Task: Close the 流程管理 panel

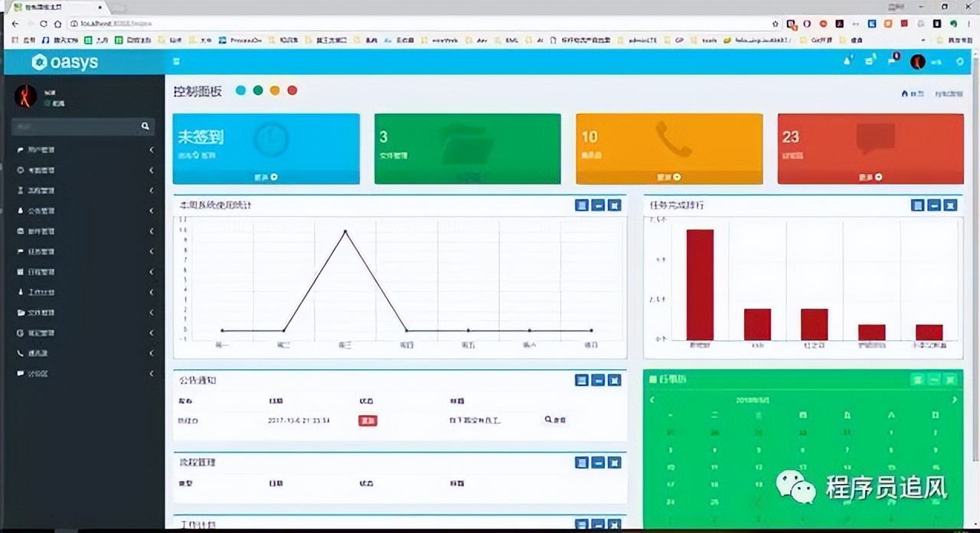Action: click(614, 463)
